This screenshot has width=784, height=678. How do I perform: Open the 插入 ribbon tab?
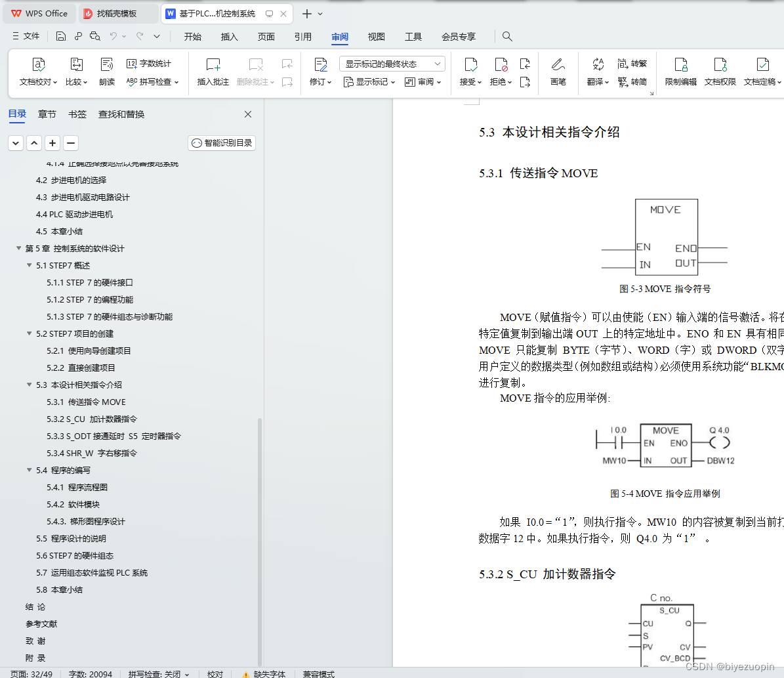(x=229, y=37)
